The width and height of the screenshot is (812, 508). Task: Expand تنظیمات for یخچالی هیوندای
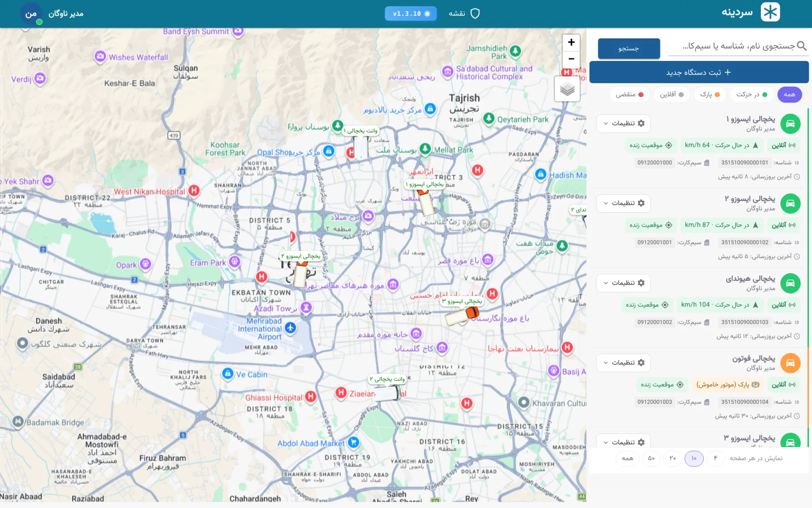[623, 283]
